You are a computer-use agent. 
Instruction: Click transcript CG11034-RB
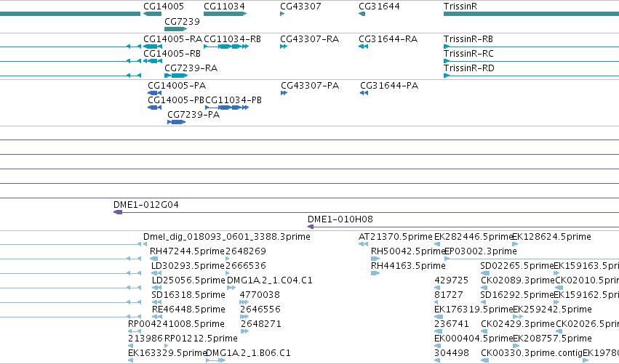click(x=232, y=39)
